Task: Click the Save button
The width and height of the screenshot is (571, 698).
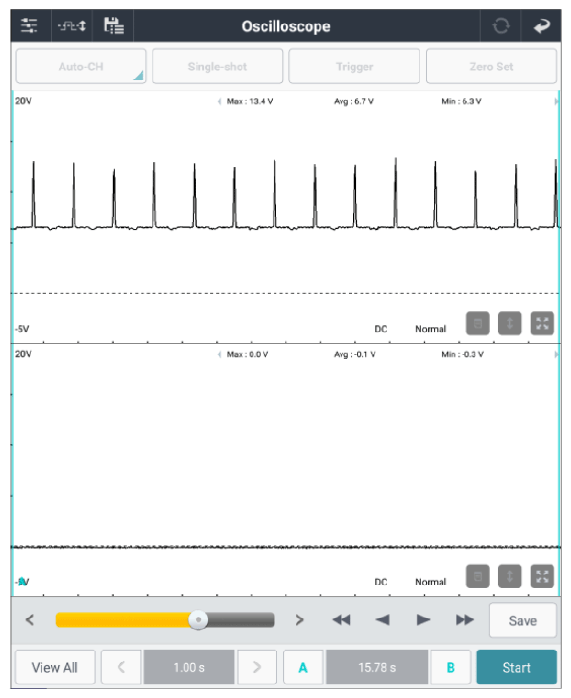Action: tap(522, 620)
